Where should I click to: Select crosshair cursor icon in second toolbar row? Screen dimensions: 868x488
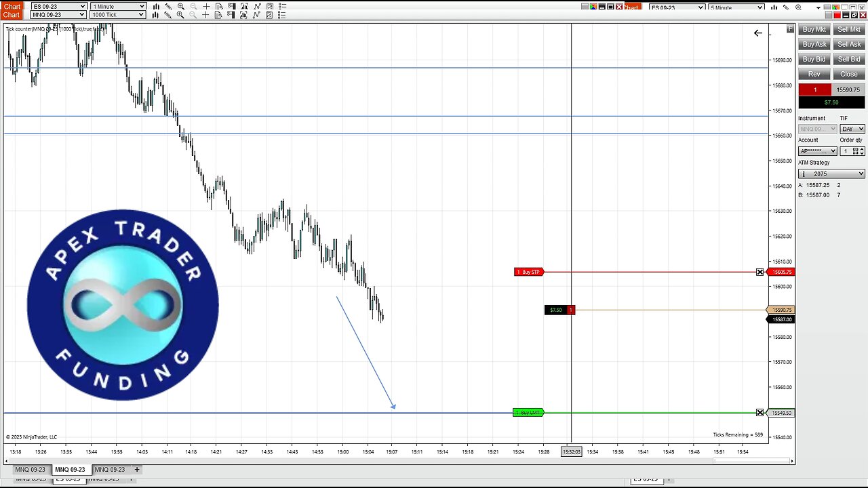pyautogui.click(x=205, y=14)
